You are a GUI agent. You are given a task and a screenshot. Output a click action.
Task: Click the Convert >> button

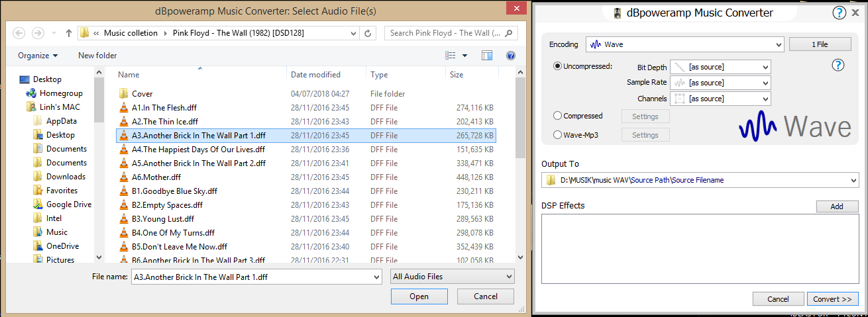point(832,299)
